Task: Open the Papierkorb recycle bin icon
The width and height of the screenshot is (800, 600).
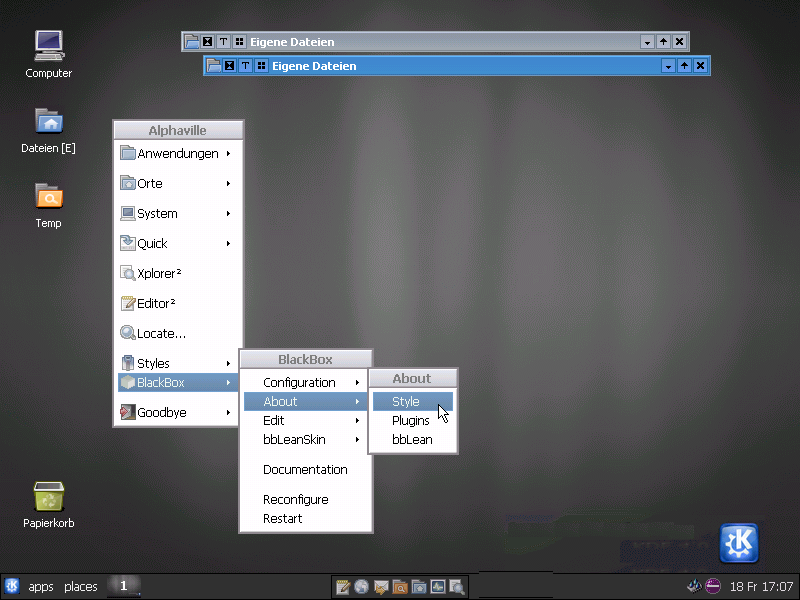Action: [x=49, y=504]
